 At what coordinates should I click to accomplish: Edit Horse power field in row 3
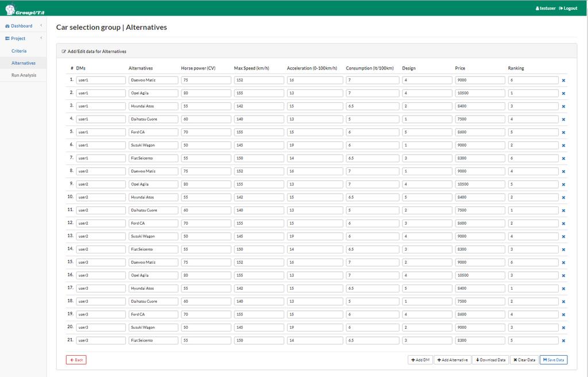tap(206, 106)
